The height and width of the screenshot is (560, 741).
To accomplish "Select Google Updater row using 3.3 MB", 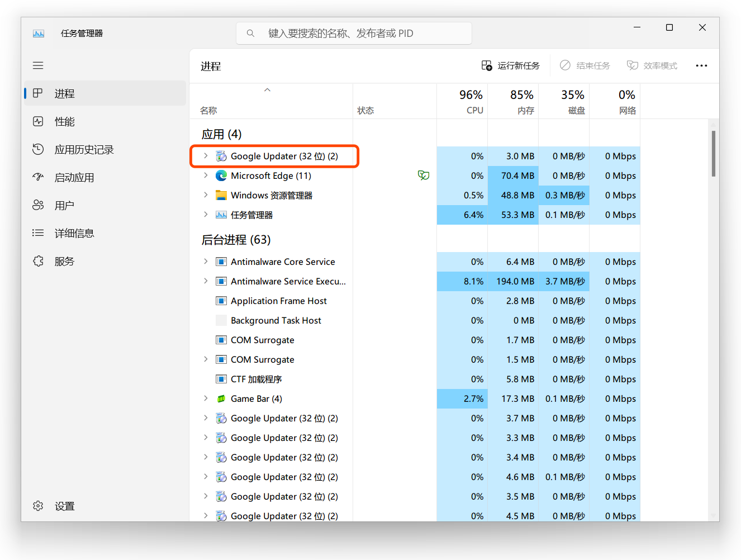I will (x=284, y=438).
